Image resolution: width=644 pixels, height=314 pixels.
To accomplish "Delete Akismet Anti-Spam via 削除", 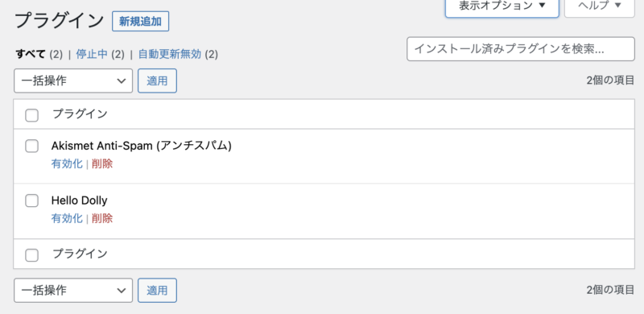I will coord(102,164).
